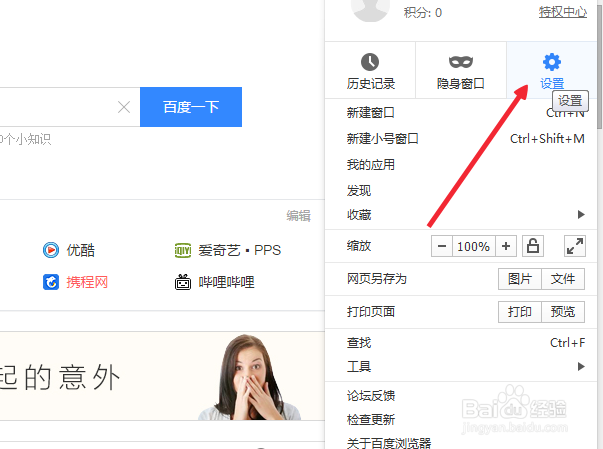Click the 预览 print preview button

563,311
